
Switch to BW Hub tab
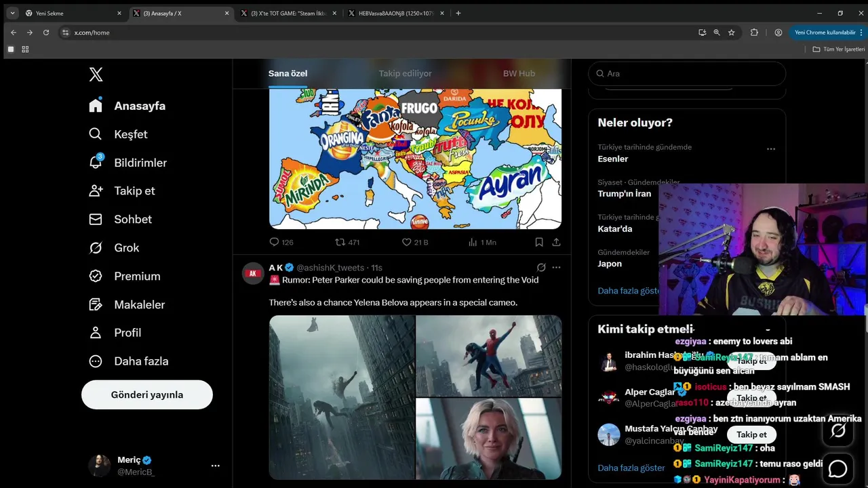[519, 73]
